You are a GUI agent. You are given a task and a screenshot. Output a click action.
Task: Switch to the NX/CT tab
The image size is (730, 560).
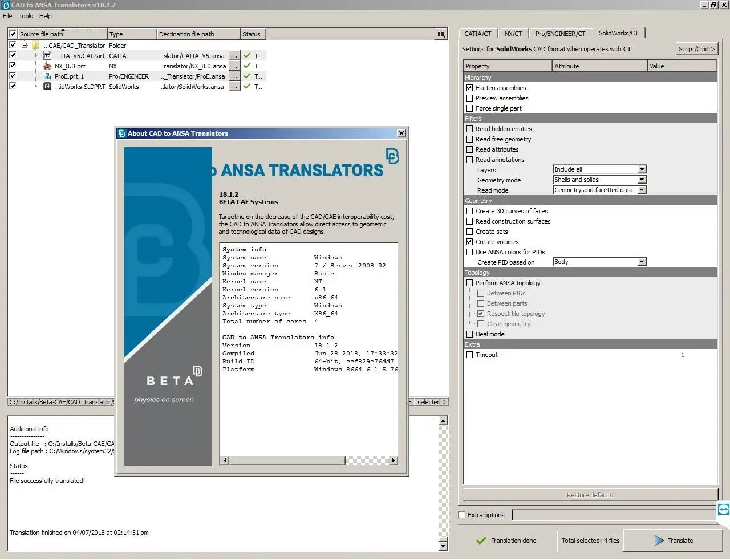coord(513,34)
